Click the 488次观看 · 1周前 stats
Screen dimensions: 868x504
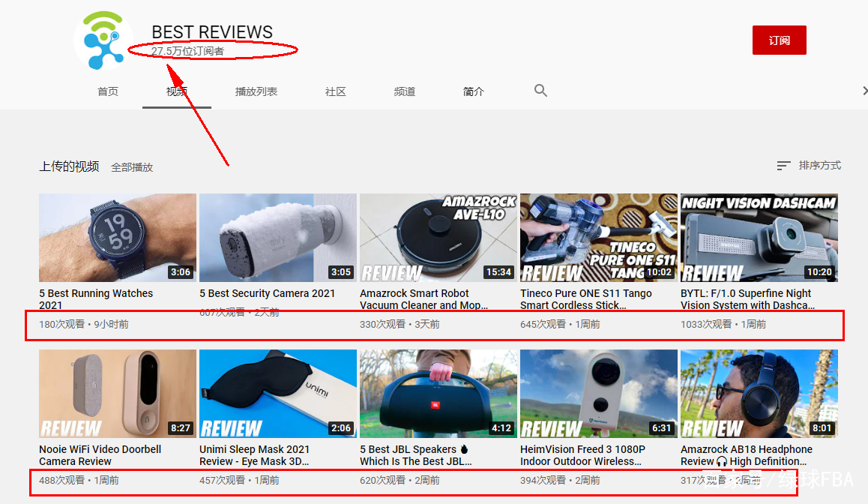79,480
